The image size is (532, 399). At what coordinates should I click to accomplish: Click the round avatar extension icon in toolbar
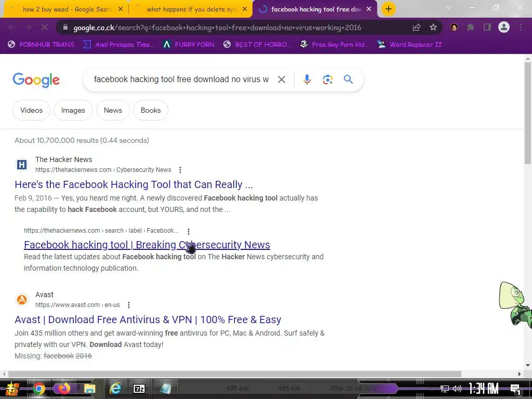(x=454, y=27)
